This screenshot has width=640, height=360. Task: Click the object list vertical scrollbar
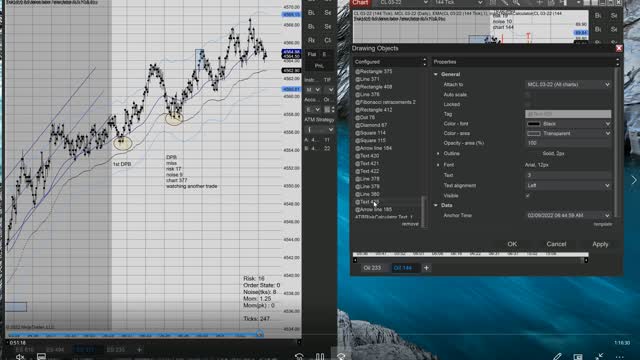tap(423, 211)
